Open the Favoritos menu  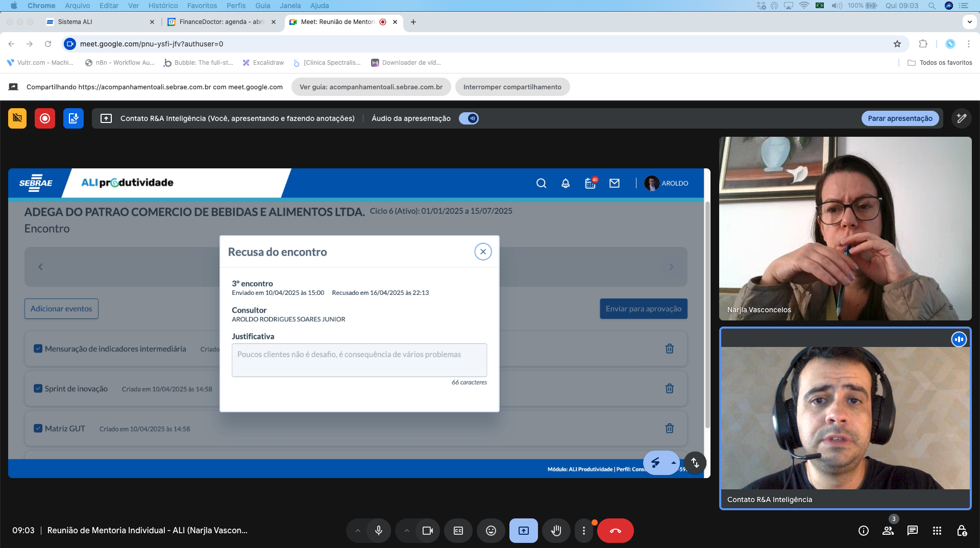(x=202, y=6)
